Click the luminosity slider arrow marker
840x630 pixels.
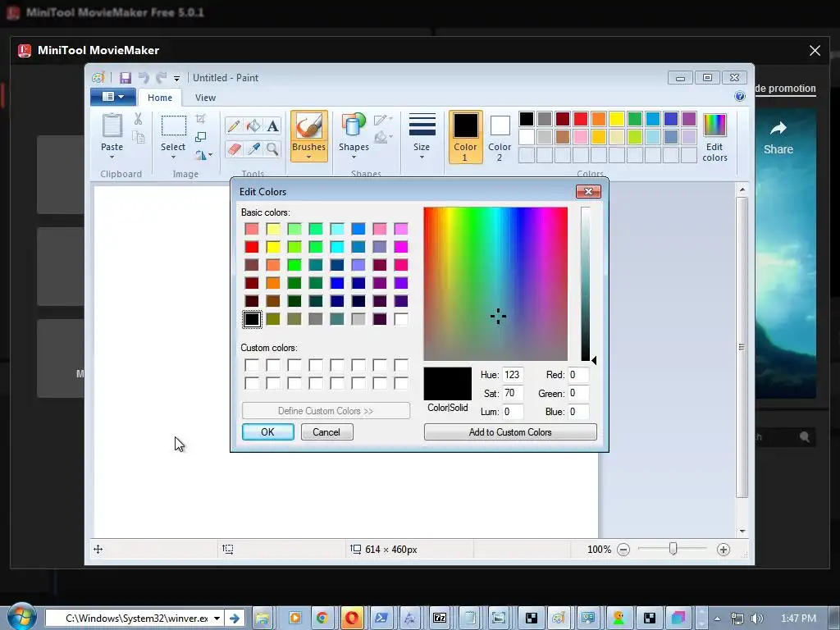[594, 360]
